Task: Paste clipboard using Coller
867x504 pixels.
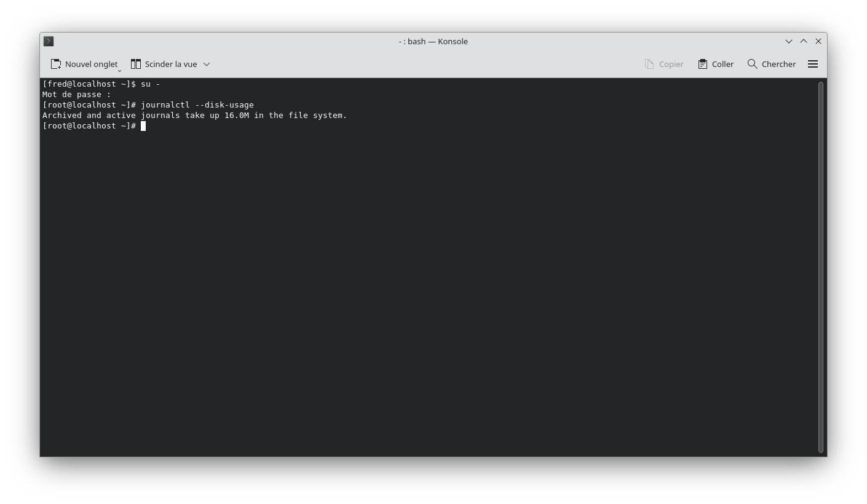Action: [x=716, y=64]
